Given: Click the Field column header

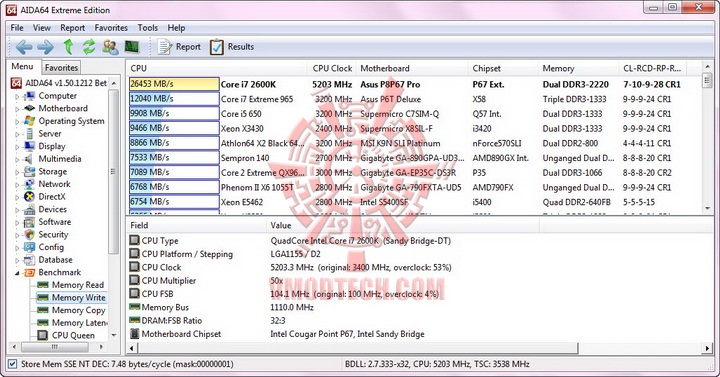Looking at the screenshot, I should click(196, 225).
